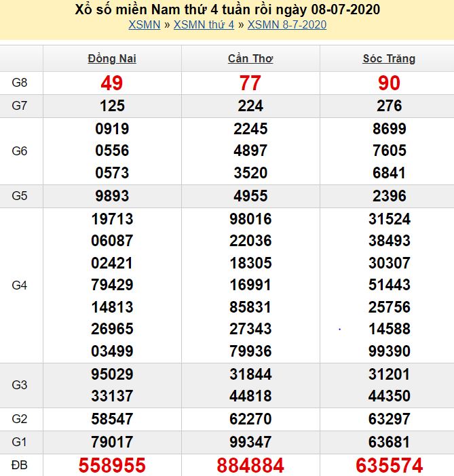The height and width of the screenshot is (476, 454).
Task: Select G3 number 31844
Action: pyautogui.click(x=250, y=374)
